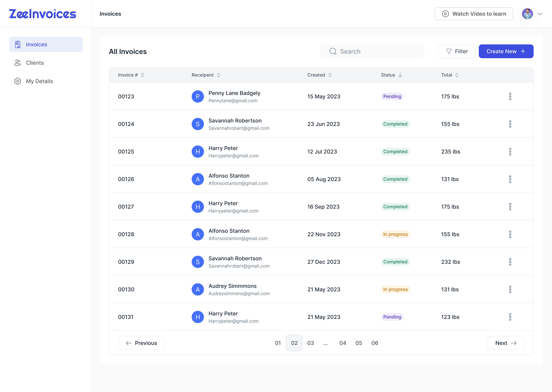The width and height of the screenshot is (552, 392).
Task: Open the user profile avatar
Action: (x=527, y=14)
